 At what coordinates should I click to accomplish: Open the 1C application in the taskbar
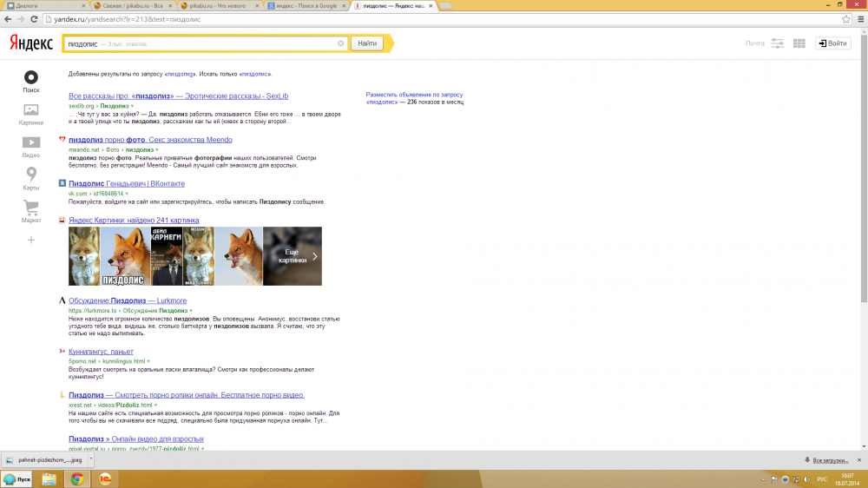[x=105, y=479]
